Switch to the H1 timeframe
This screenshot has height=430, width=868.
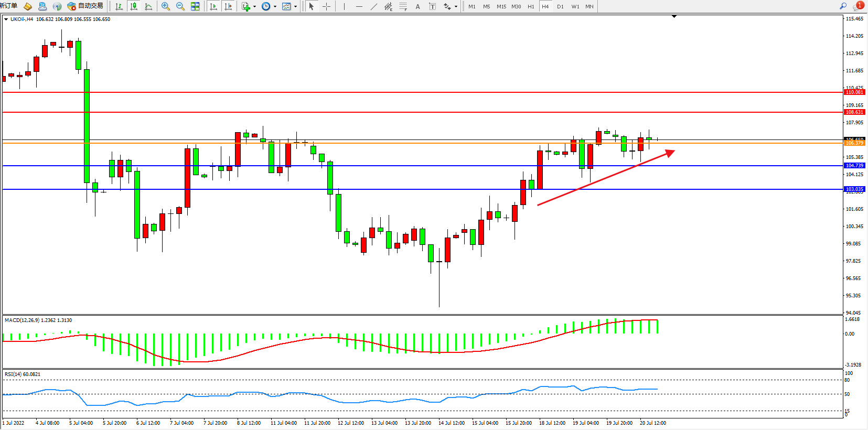point(531,6)
